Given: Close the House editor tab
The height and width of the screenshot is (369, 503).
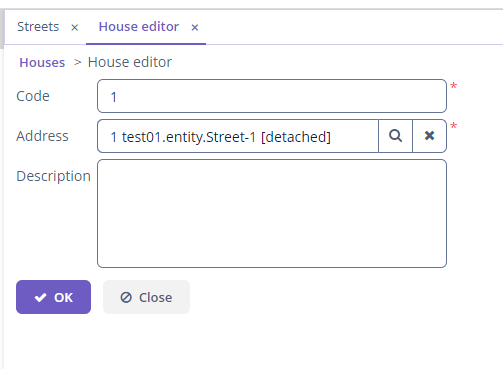Looking at the screenshot, I should click(x=195, y=27).
